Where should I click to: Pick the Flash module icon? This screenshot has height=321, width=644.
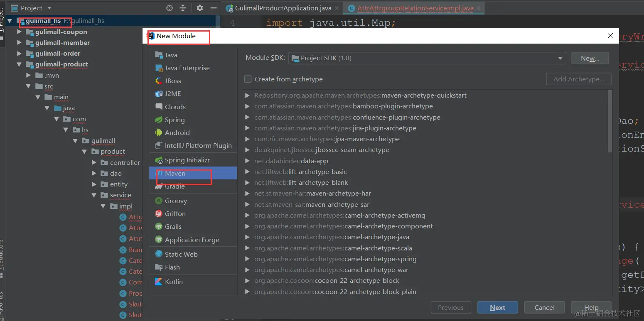coord(158,267)
